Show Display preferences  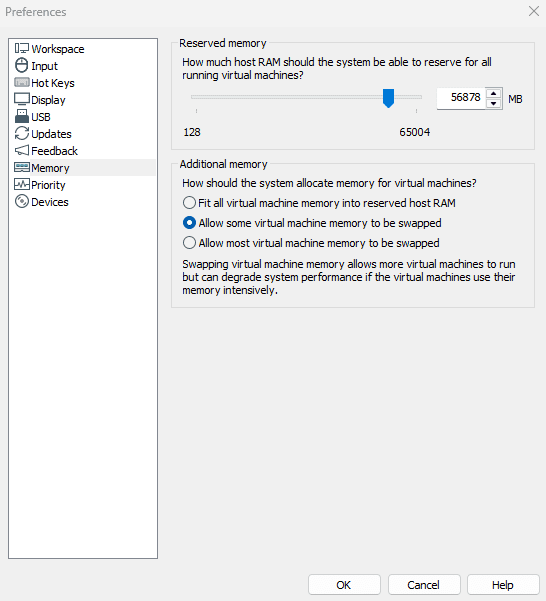click(48, 100)
